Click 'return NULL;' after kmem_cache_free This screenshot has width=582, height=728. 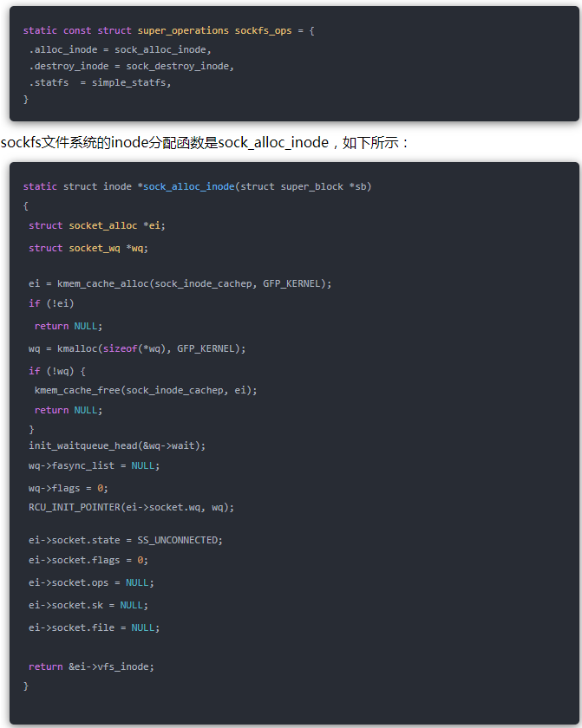click(69, 411)
